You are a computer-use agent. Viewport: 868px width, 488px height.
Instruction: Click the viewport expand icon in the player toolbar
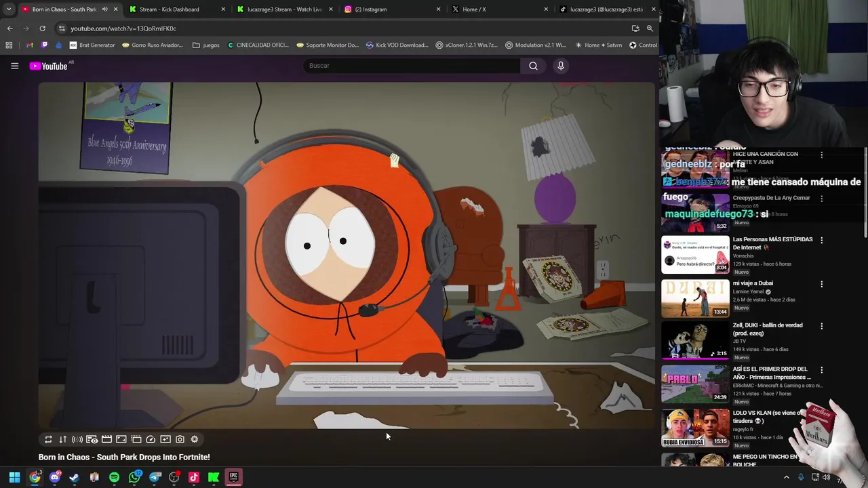pyautogui.click(x=121, y=439)
